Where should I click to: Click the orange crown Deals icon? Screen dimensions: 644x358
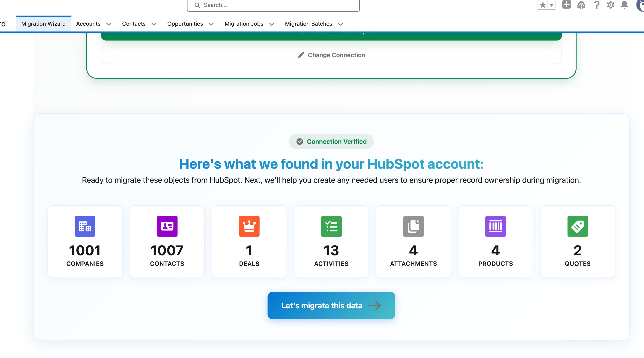249,226
